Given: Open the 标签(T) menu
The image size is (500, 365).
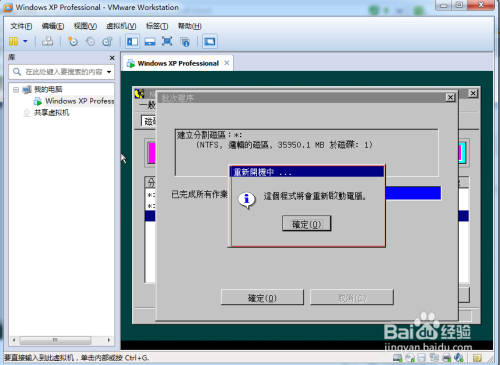Looking at the screenshot, I should click(157, 26).
